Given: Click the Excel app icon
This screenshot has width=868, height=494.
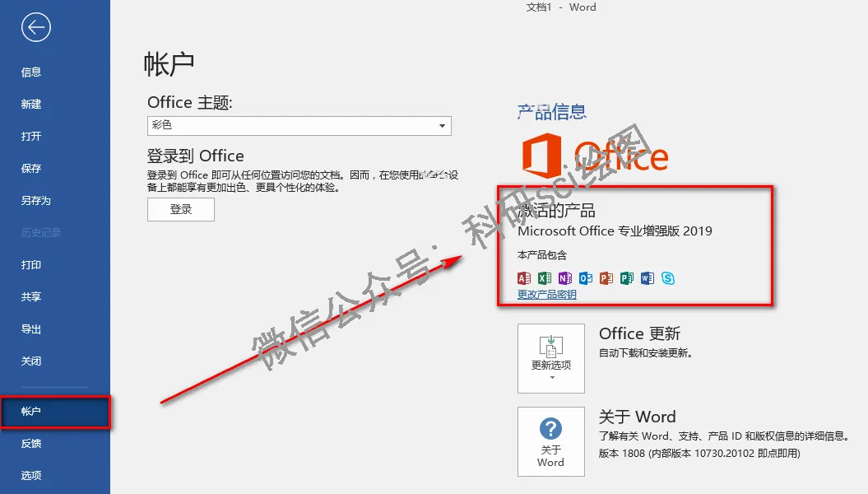Looking at the screenshot, I should coord(544,278).
